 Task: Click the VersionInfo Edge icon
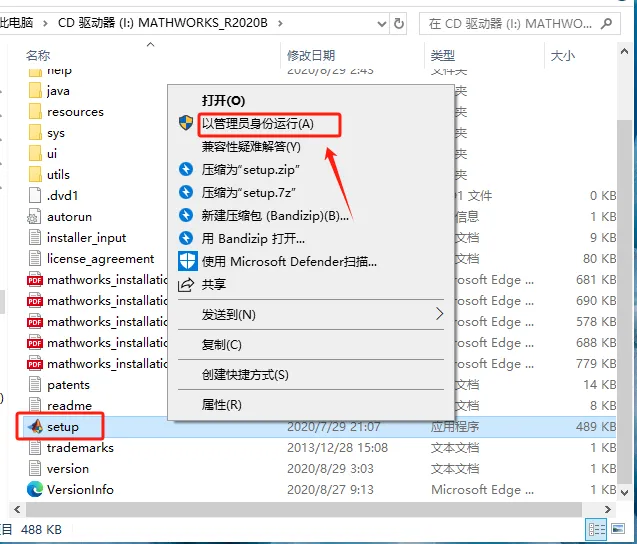[x=35, y=489]
